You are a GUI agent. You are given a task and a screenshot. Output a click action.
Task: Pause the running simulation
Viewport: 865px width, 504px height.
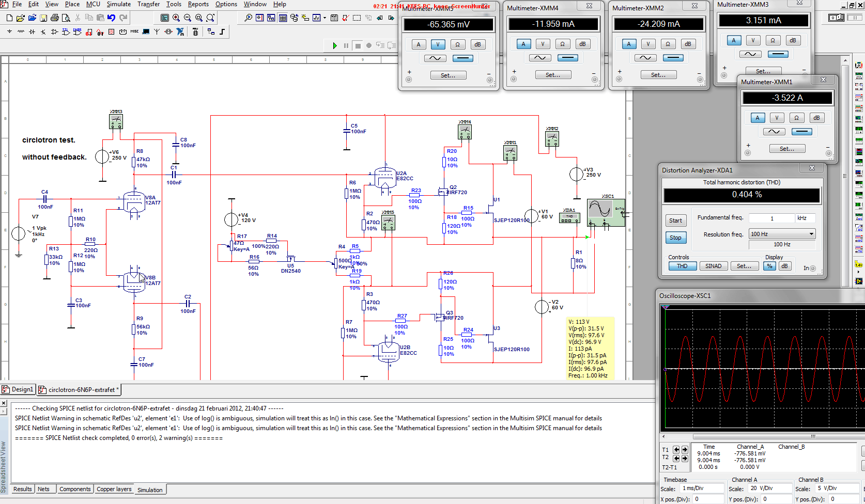coord(346,45)
